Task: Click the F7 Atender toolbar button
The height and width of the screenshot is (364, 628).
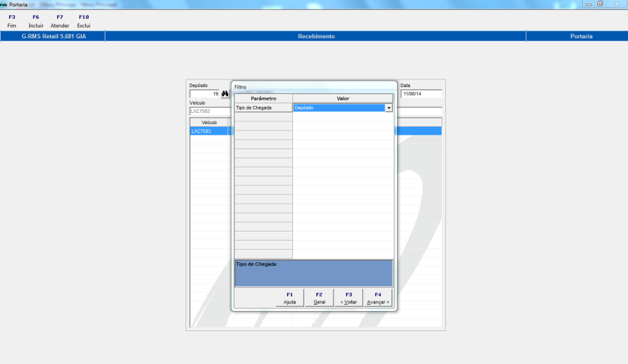Action: (x=60, y=21)
